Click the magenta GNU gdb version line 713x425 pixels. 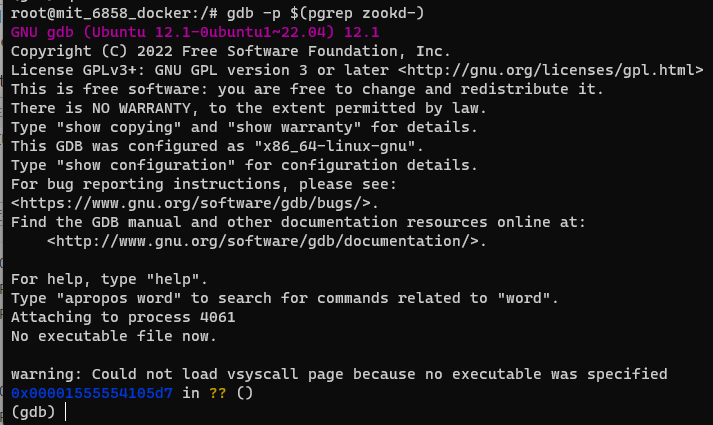pos(195,32)
